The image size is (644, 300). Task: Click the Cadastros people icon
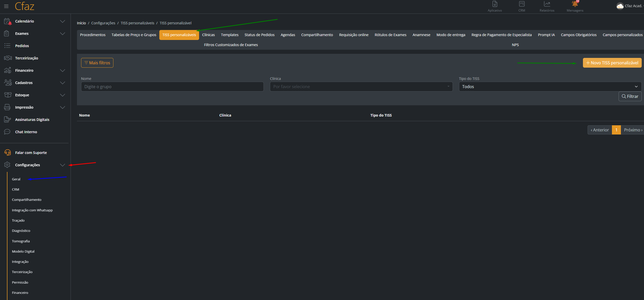tap(8, 83)
